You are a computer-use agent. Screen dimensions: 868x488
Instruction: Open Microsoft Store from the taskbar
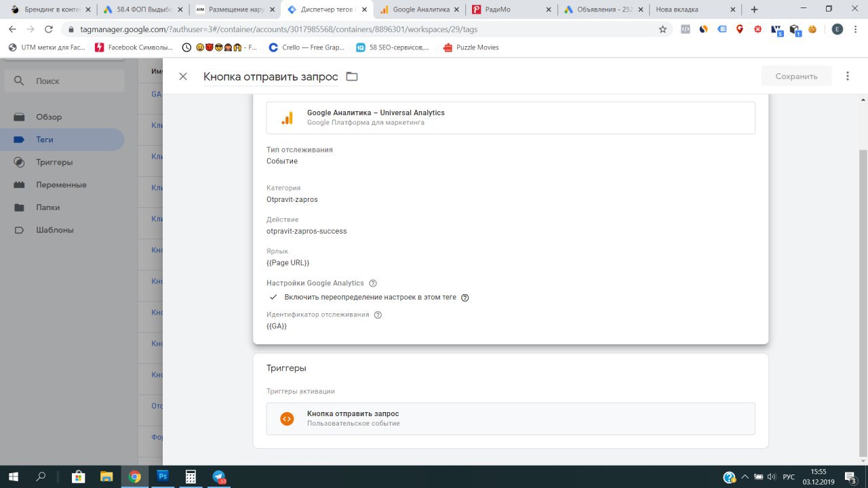pos(78,476)
